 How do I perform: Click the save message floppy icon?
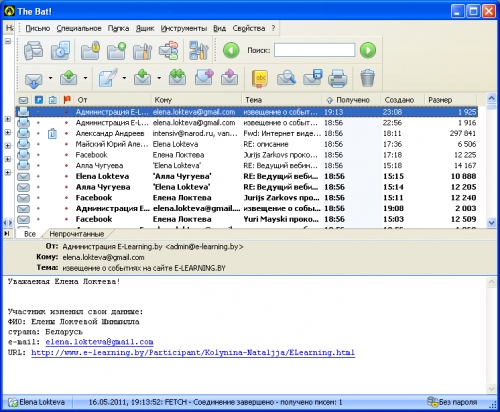pos(312,78)
